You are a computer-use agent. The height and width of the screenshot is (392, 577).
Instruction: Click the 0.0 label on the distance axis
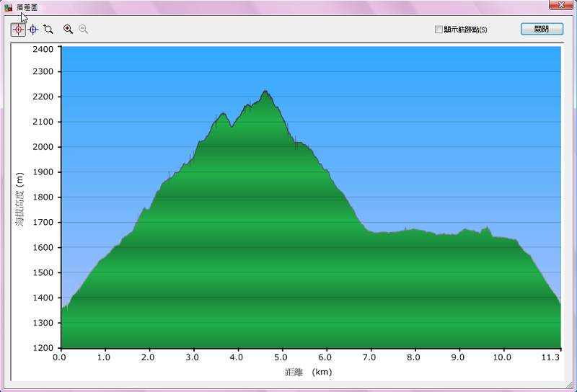pos(61,357)
